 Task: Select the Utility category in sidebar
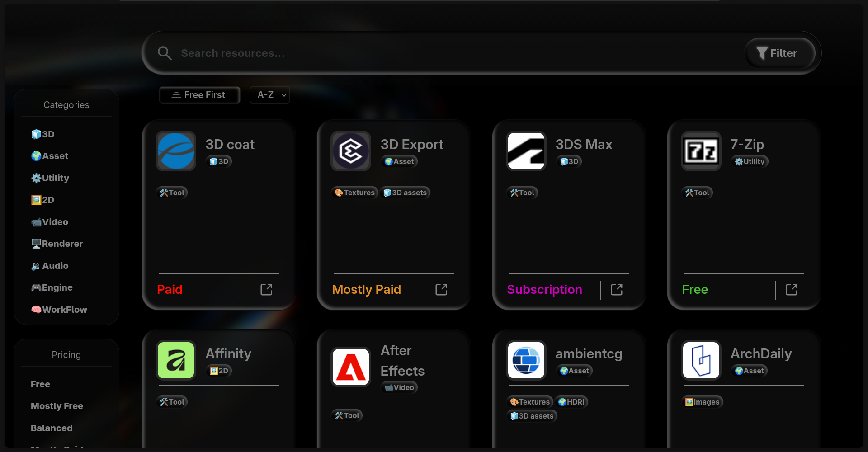[x=50, y=178]
